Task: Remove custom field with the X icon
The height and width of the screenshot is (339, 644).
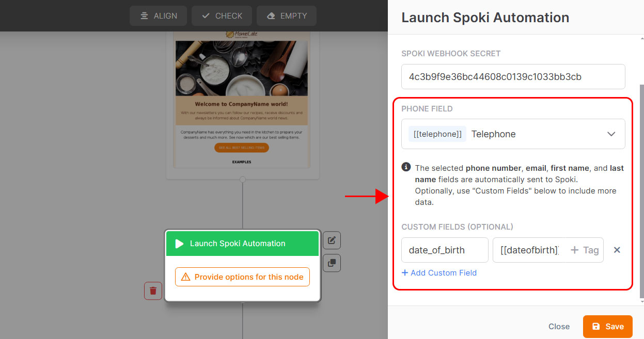Action: coord(617,250)
